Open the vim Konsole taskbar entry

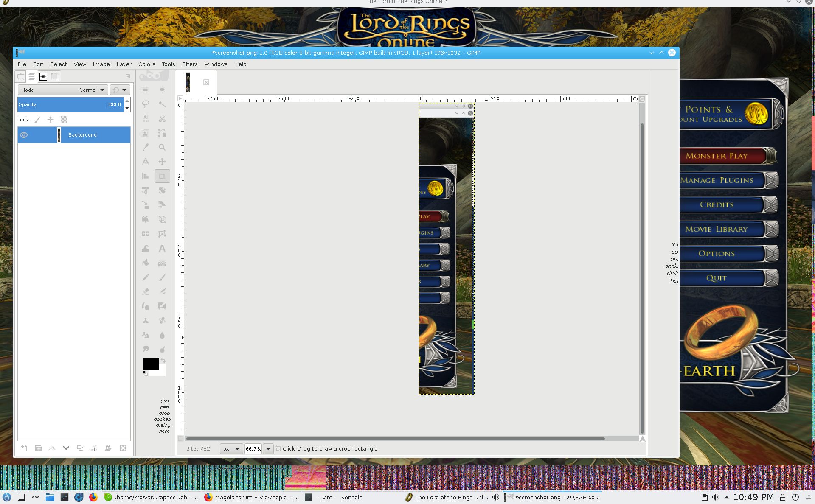(x=334, y=497)
